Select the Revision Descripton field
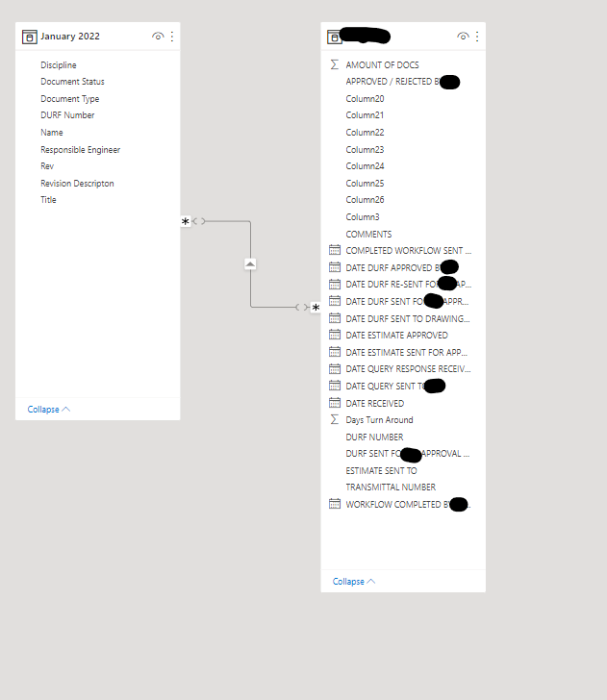 point(77,184)
